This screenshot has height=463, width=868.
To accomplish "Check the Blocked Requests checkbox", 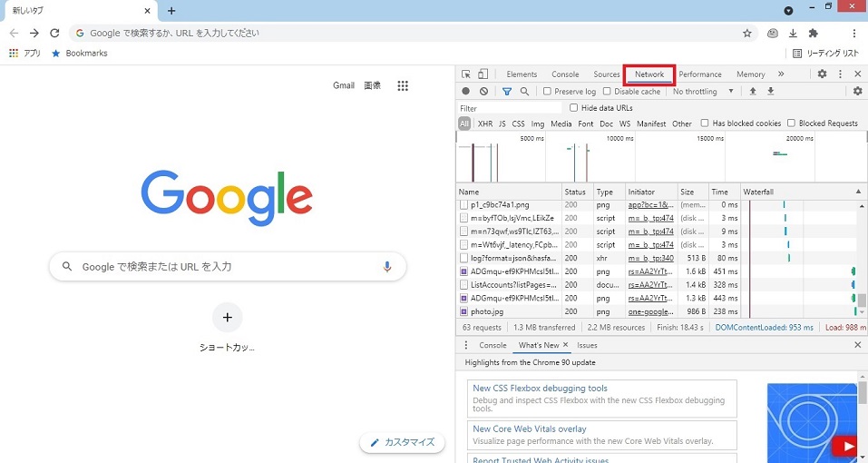I will pyautogui.click(x=791, y=123).
